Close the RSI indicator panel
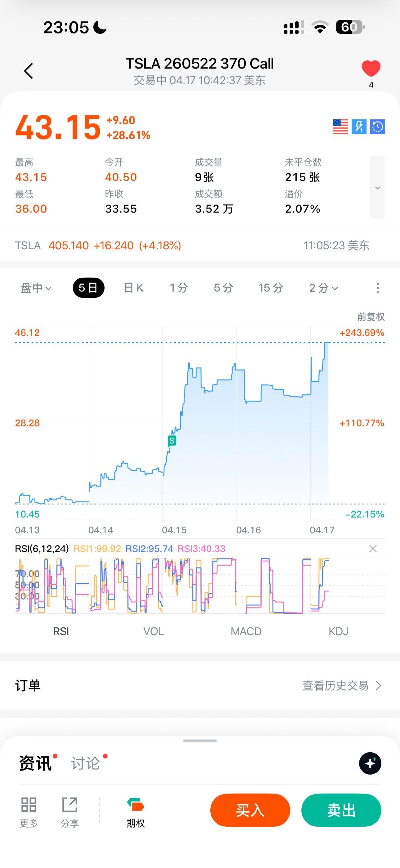The height and width of the screenshot is (868, 400). point(373,549)
